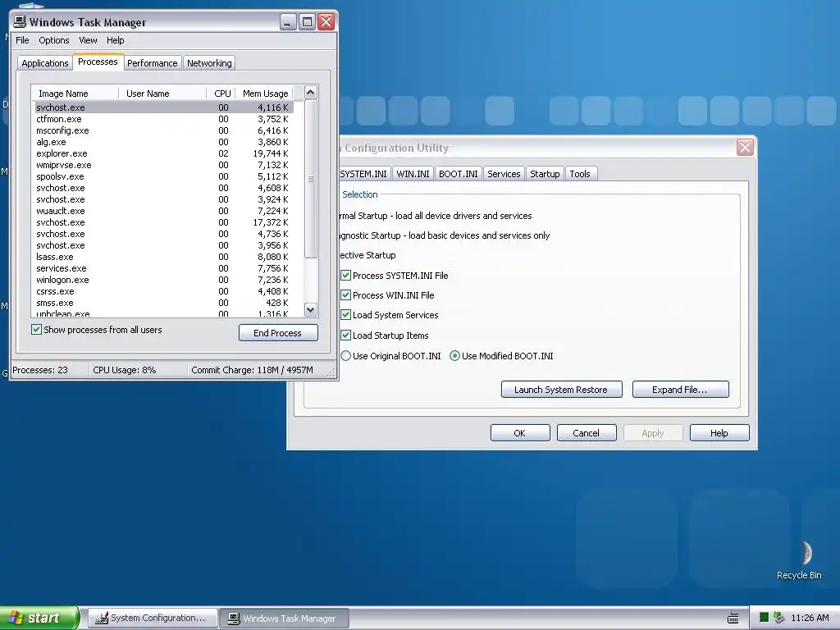Select Use Modified BOOT.INI option

coord(454,356)
